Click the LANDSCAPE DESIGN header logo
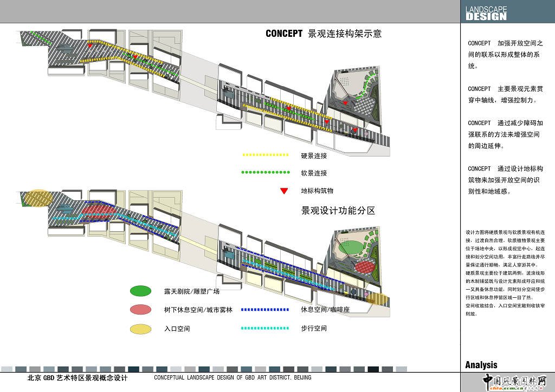Viewport: 555px width, 392px height. pos(486,13)
